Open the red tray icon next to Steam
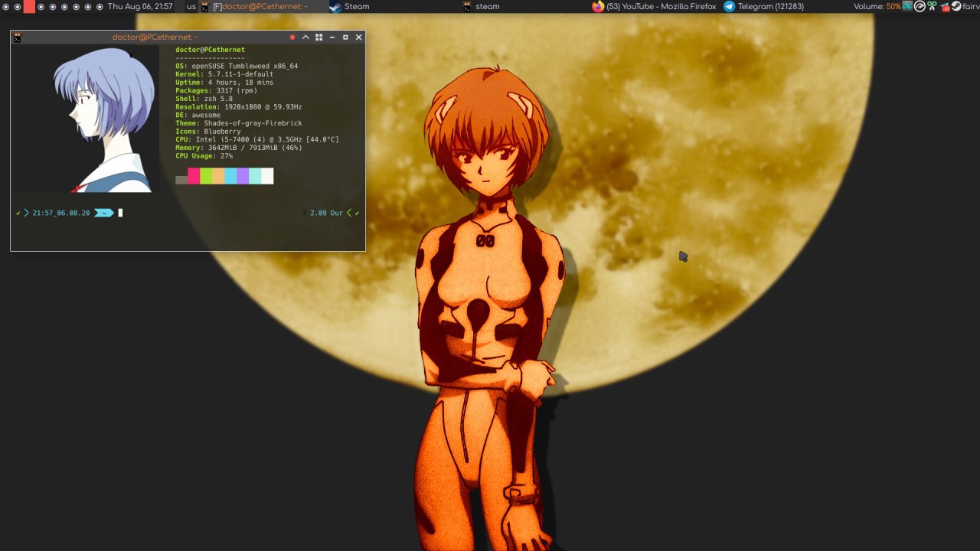This screenshot has height=551, width=980. tap(945, 6)
